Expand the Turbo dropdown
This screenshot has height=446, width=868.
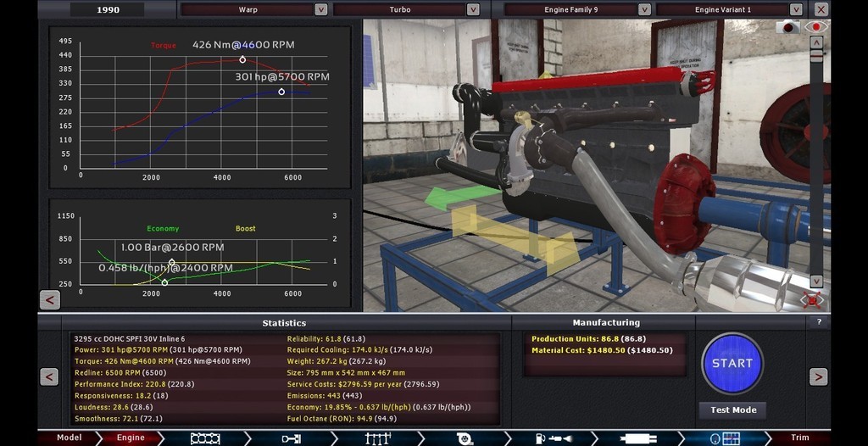(474, 9)
